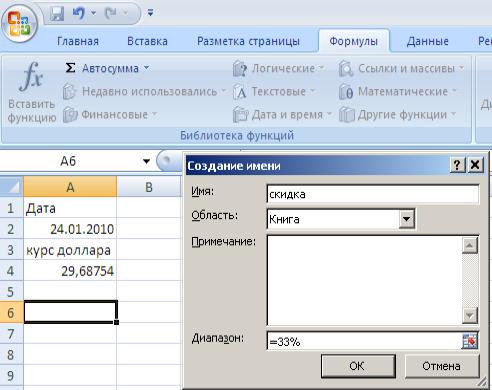Viewport: 492px width, 390px height.
Task: Click Примечание scrollbar down arrow
Action: point(470,315)
